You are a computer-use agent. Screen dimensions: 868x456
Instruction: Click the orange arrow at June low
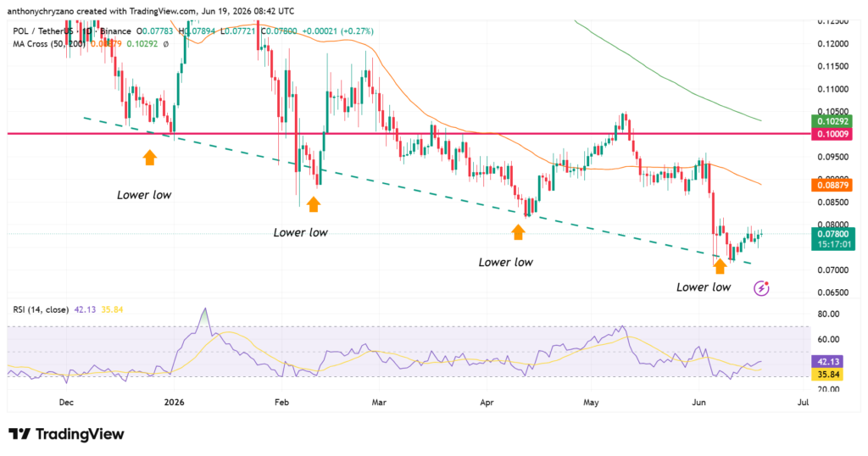(720, 266)
